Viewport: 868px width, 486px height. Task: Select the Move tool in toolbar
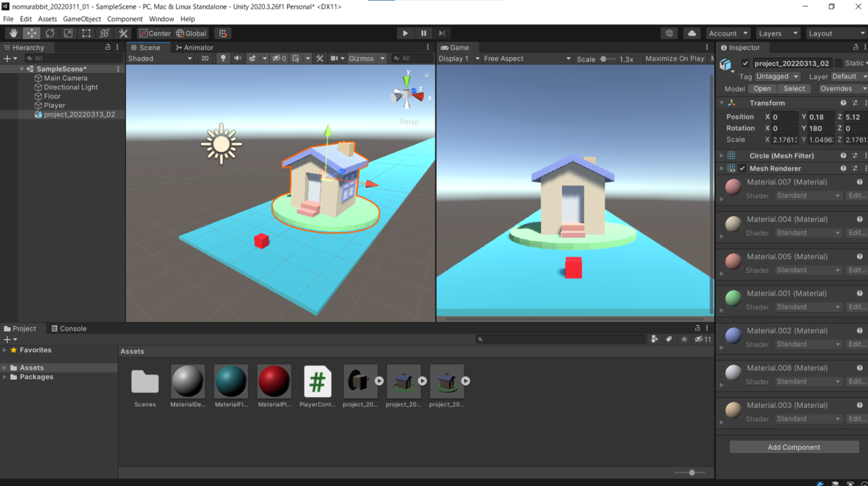31,33
